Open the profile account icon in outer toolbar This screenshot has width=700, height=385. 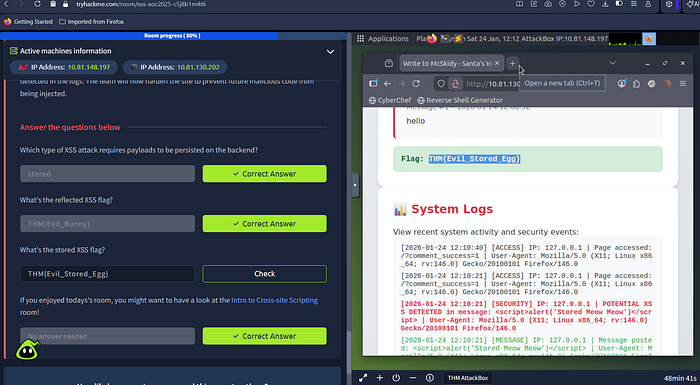pyautogui.click(x=648, y=4)
